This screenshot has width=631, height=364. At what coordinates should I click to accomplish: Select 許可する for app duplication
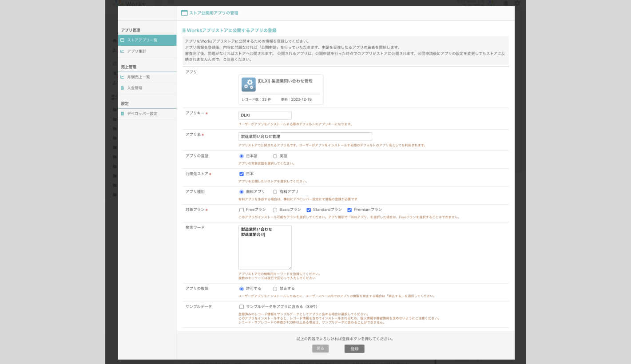tap(242, 289)
